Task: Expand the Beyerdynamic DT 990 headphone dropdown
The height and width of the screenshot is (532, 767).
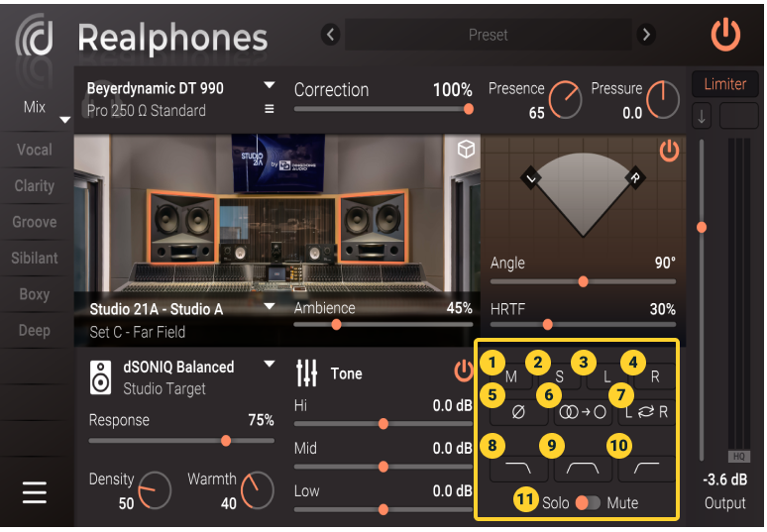Action: coord(269,85)
